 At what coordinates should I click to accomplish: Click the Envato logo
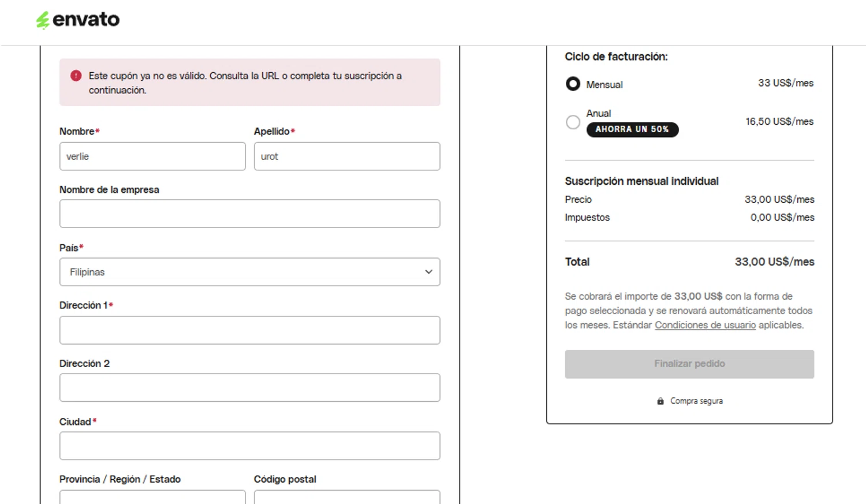pyautogui.click(x=78, y=20)
